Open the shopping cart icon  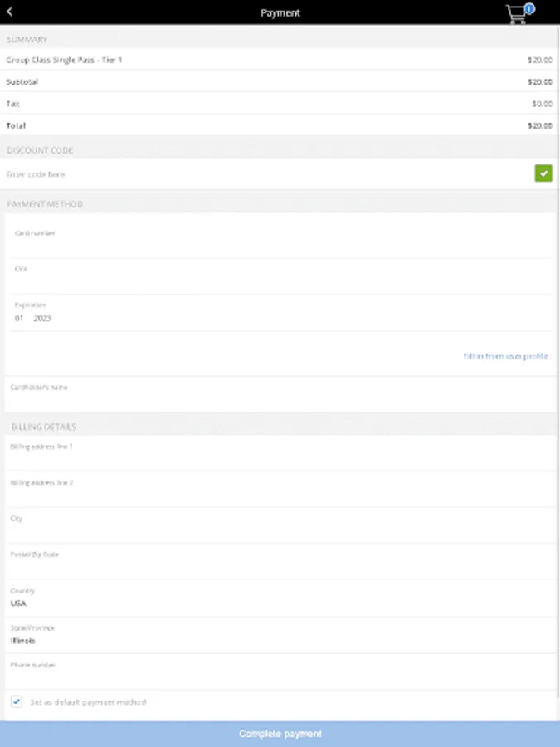519,13
